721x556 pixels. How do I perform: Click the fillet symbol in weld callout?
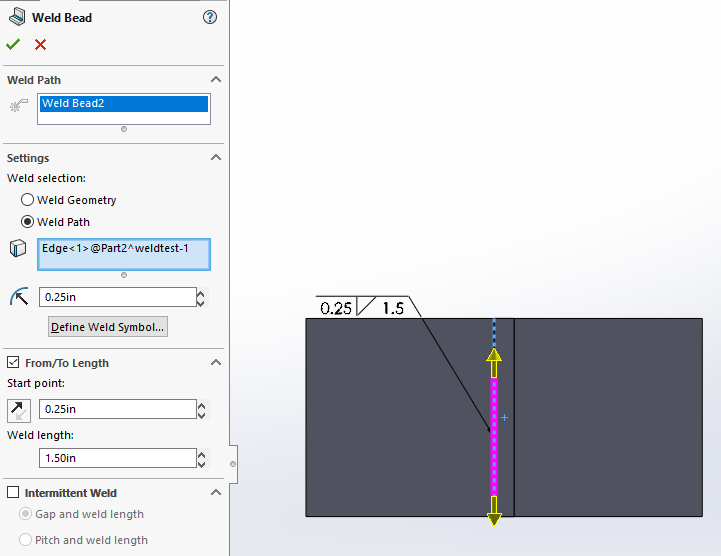point(366,306)
